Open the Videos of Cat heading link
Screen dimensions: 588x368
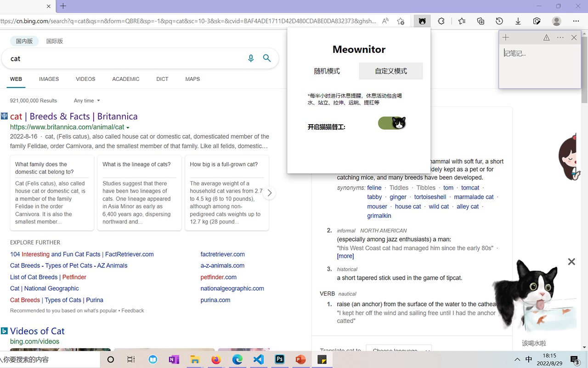tap(37, 331)
